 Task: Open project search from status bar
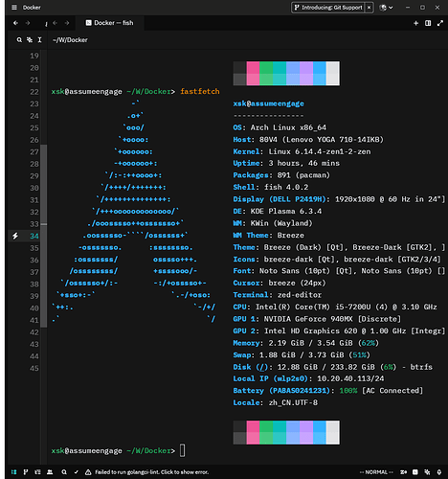click(64, 472)
